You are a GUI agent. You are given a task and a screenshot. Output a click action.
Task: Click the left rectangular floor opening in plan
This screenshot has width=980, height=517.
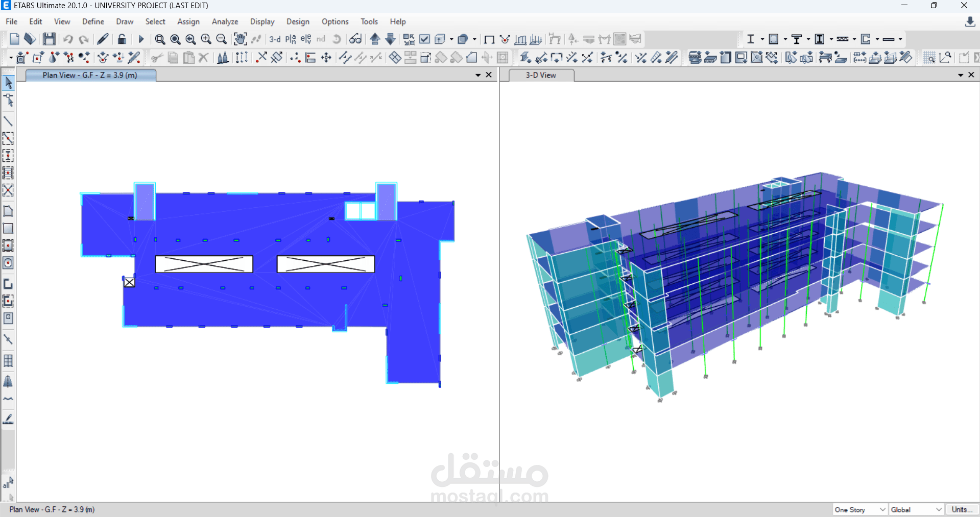coord(204,264)
